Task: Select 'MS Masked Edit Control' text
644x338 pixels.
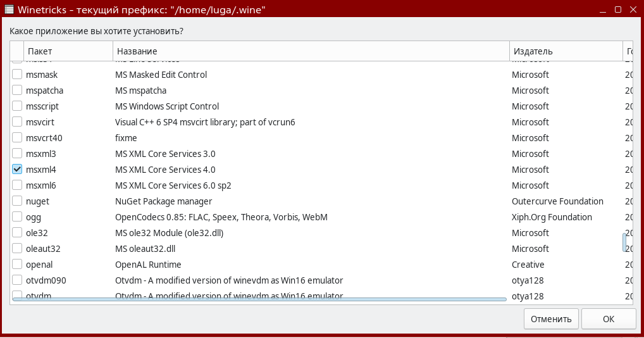Action: tap(161, 75)
